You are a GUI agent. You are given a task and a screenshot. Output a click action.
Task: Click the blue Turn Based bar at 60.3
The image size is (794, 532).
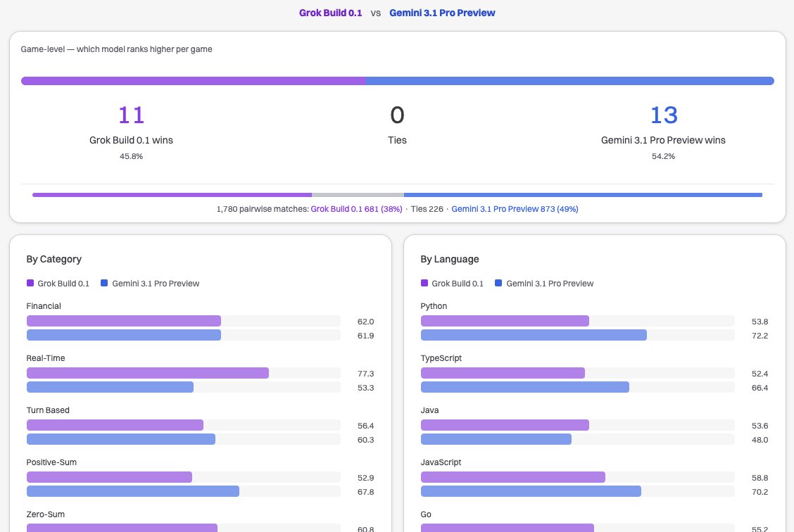coord(121,439)
